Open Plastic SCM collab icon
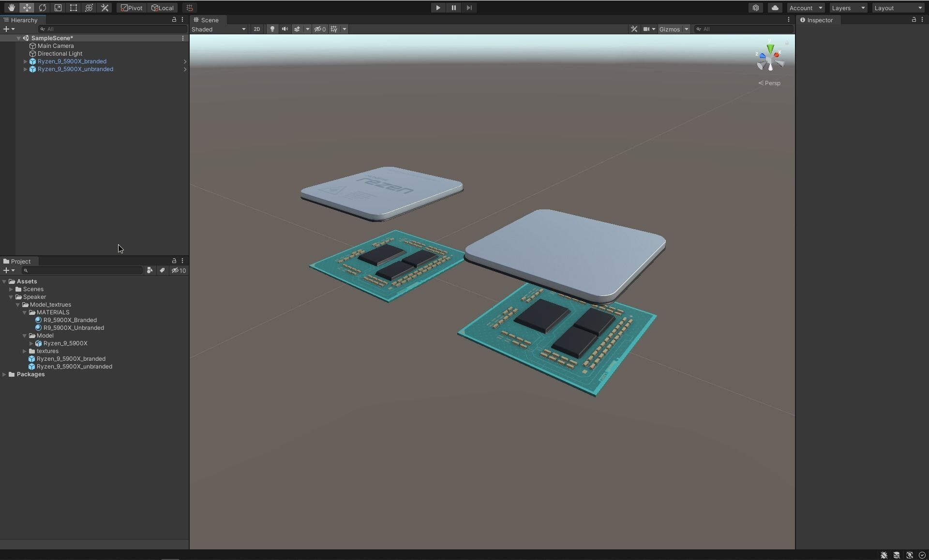The height and width of the screenshot is (560, 929). (756, 8)
